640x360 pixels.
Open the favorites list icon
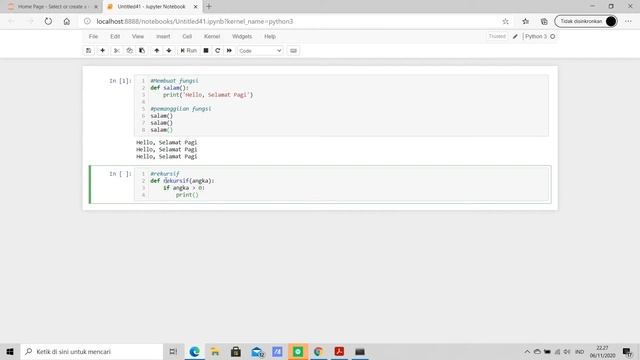point(525,21)
